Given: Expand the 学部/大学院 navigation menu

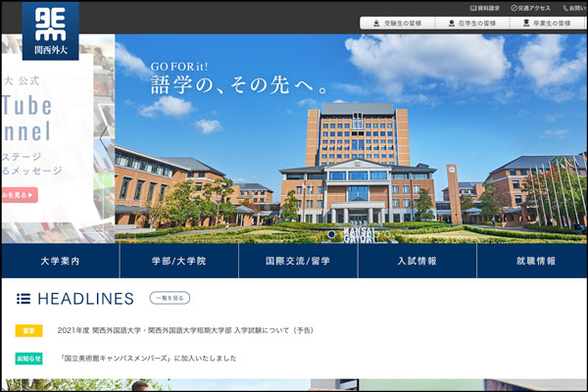Looking at the screenshot, I should coord(178,261).
